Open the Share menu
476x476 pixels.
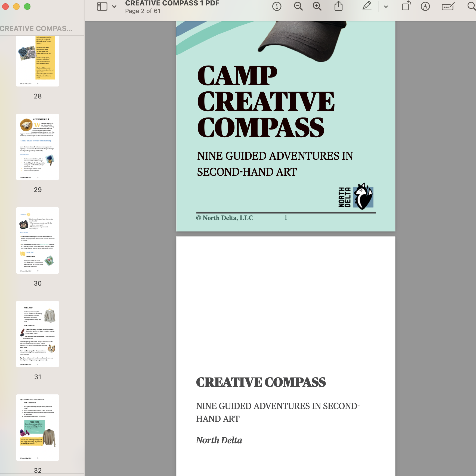click(x=338, y=6)
